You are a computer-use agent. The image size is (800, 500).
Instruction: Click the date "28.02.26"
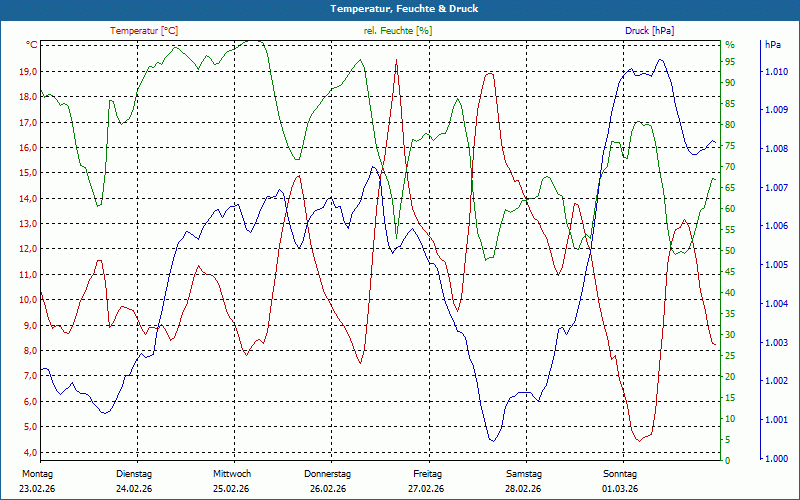pyautogui.click(x=523, y=489)
